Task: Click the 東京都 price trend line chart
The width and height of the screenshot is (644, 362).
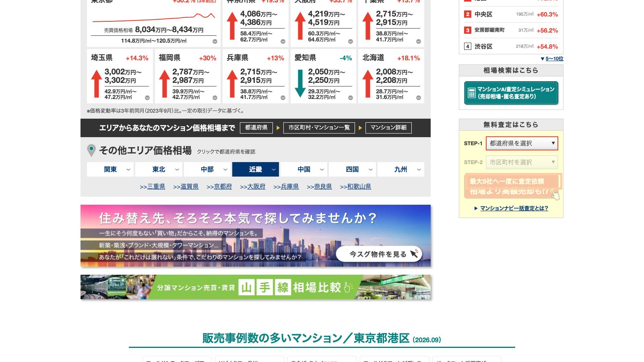Action: pyautogui.click(x=154, y=17)
